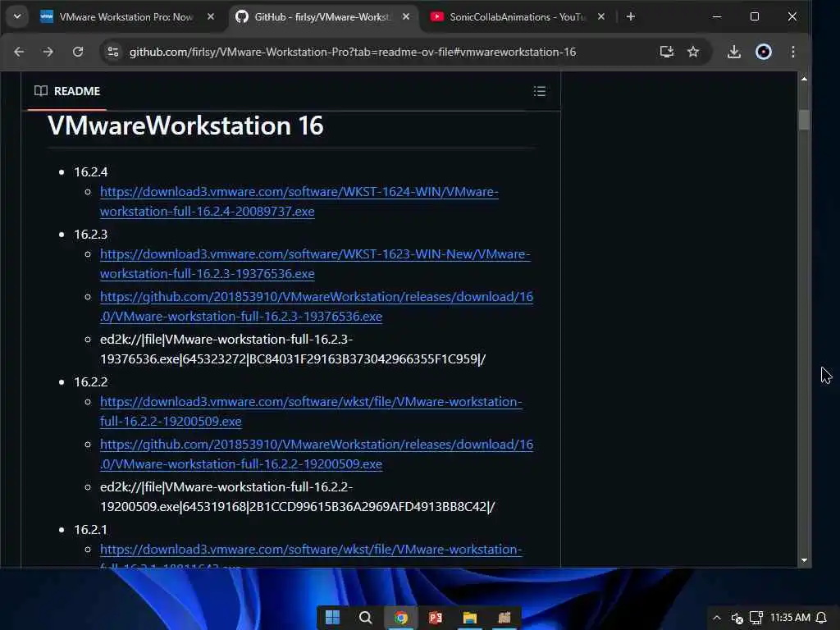The height and width of the screenshot is (630, 840).
Task: Open the muted volume tray icon
Action: [737, 619]
